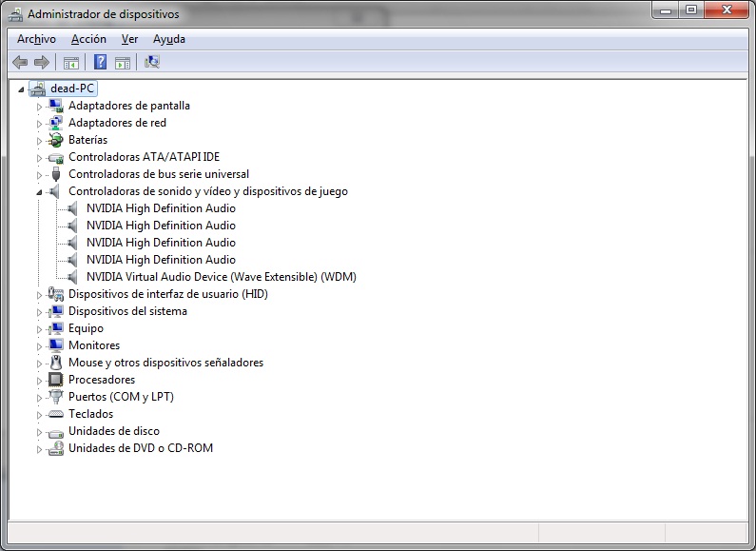Expand Dispositivos de interfaz de usuario (HID)
The image size is (756, 551).
click(x=40, y=295)
